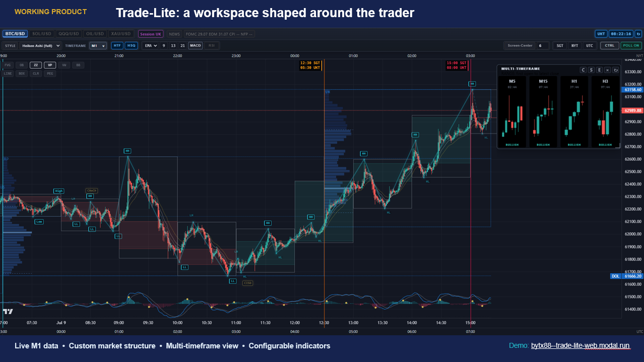Click the FOMC economic events ticker
This screenshot has height=362, width=644.
(x=220, y=34)
